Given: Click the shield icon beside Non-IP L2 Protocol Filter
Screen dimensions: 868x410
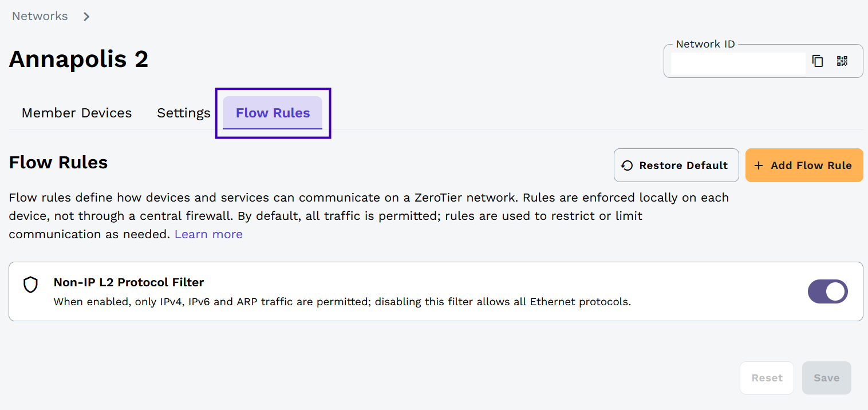Looking at the screenshot, I should point(30,285).
